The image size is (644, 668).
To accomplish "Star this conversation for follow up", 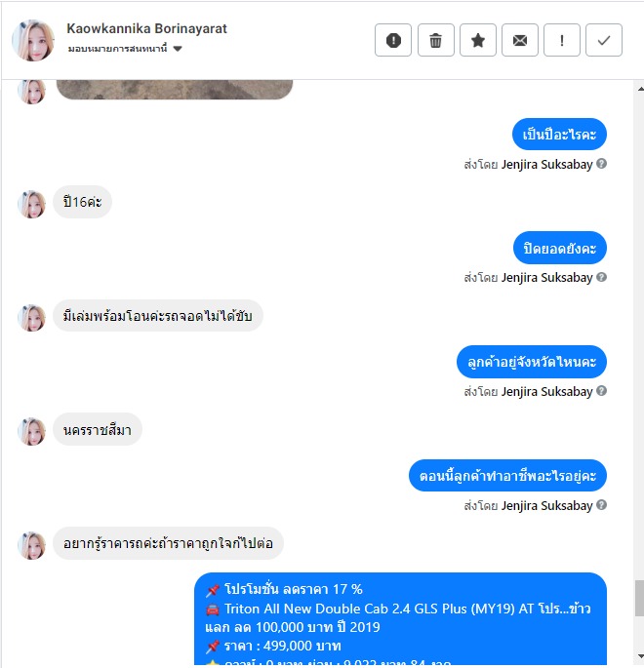I will point(478,41).
